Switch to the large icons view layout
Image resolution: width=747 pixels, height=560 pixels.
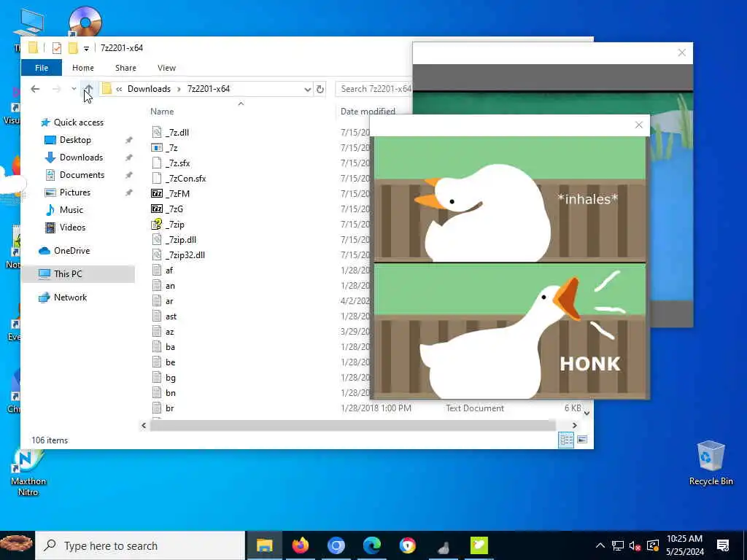click(582, 440)
